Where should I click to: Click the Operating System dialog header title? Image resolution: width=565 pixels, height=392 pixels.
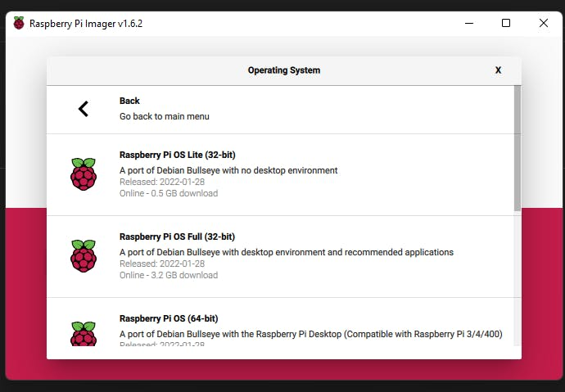[283, 70]
